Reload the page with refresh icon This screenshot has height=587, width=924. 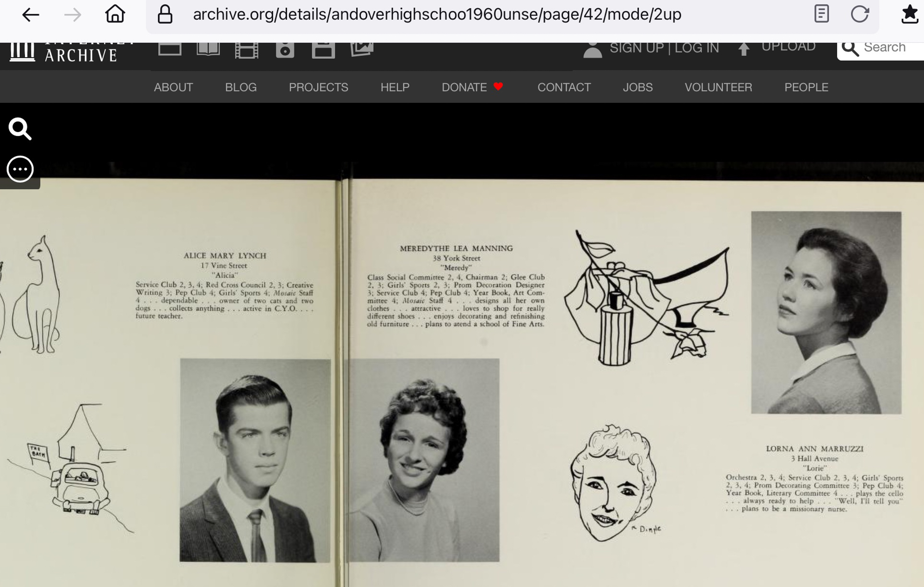tap(860, 14)
